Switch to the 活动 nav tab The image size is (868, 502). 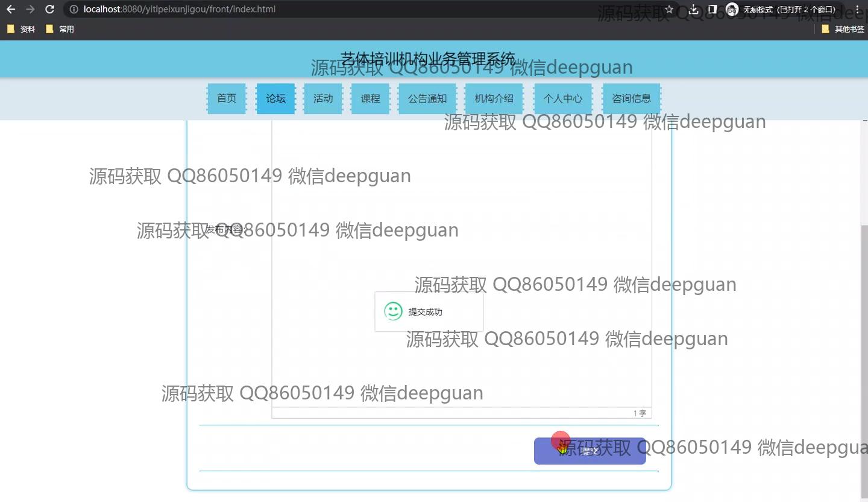tap(323, 98)
